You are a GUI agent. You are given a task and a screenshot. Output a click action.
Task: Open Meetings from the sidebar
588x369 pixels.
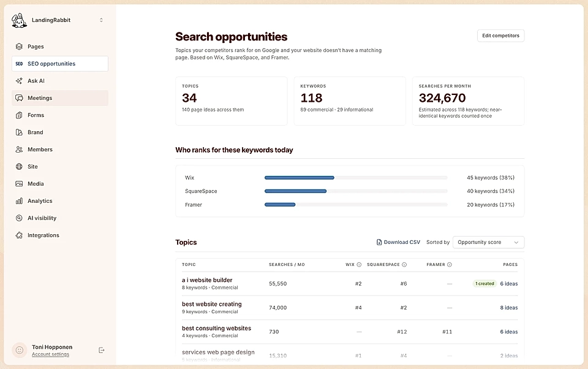coord(60,98)
